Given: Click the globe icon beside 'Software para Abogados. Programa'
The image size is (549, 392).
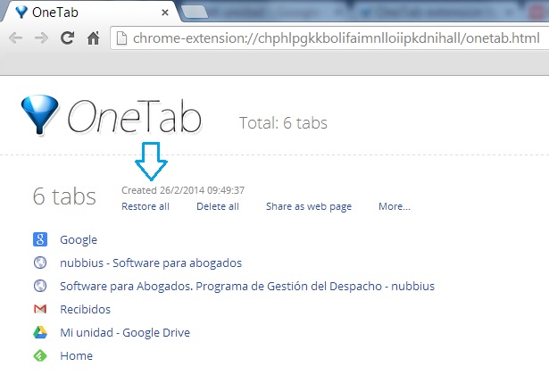Looking at the screenshot, I should click(x=40, y=286).
